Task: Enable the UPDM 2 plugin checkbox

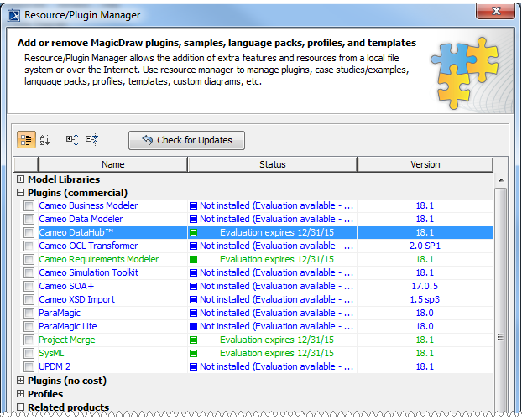Action: (x=29, y=366)
